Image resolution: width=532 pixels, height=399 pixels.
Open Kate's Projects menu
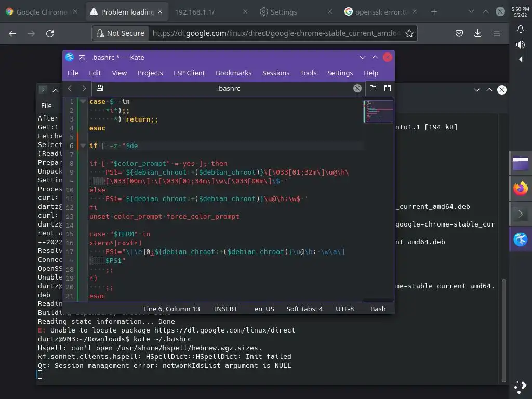pyautogui.click(x=150, y=73)
